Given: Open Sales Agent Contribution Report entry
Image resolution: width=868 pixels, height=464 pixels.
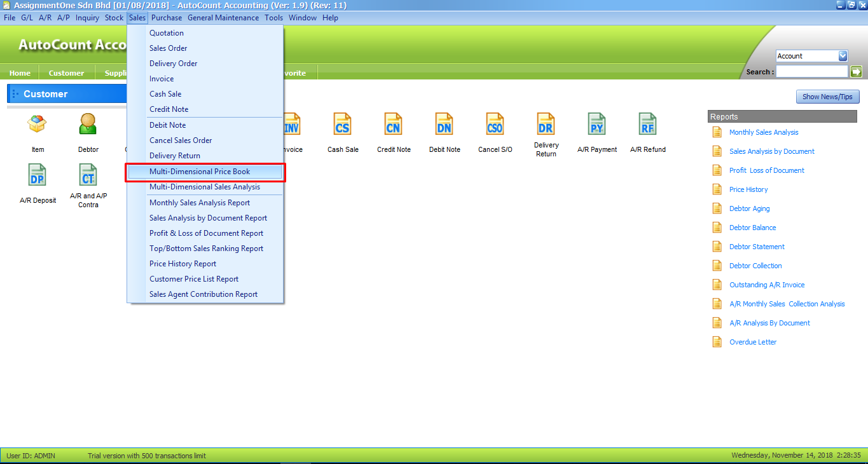Looking at the screenshot, I should point(205,294).
